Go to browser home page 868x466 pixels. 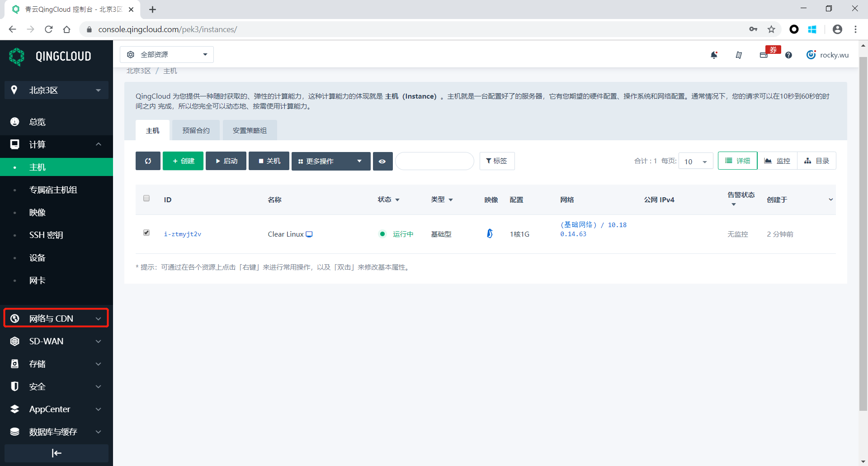[x=67, y=29]
